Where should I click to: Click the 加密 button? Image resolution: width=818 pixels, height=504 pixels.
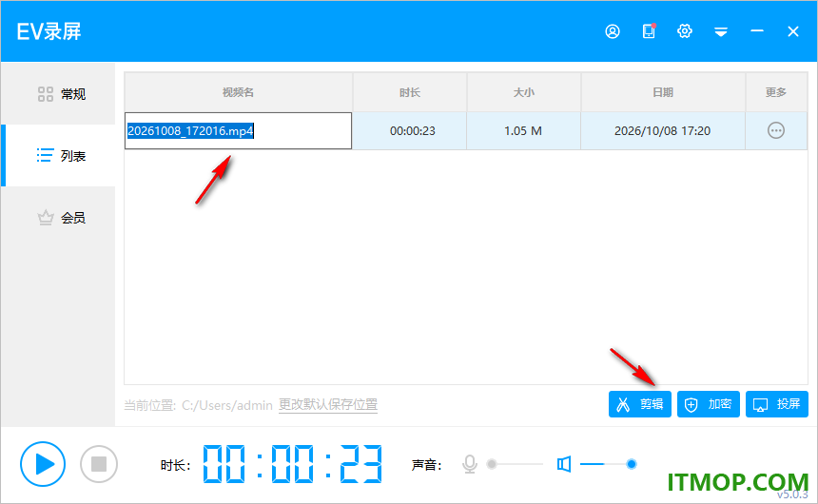(x=709, y=404)
